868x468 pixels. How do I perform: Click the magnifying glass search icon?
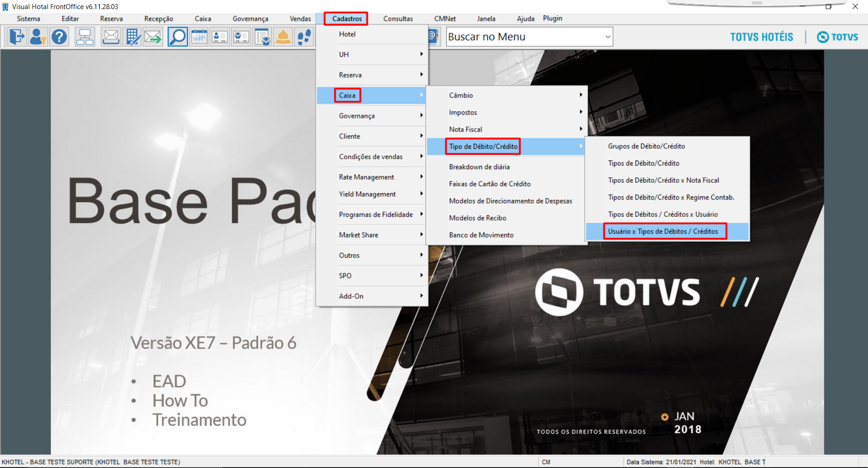(x=178, y=37)
